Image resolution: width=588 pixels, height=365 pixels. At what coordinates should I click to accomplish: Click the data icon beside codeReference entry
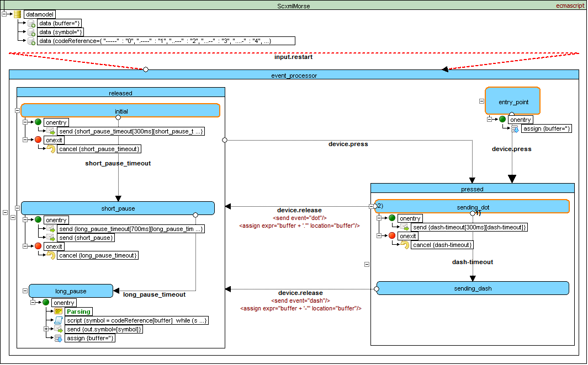point(31,41)
